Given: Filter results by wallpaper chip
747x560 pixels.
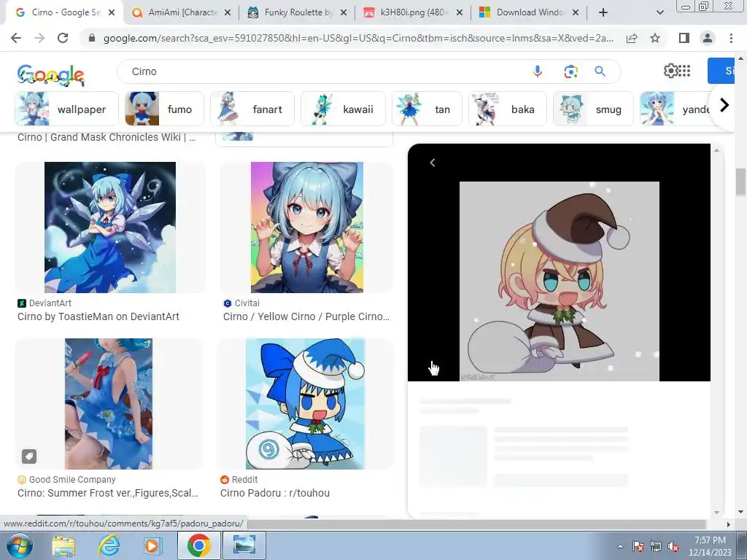Looking at the screenshot, I should click(x=66, y=109).
